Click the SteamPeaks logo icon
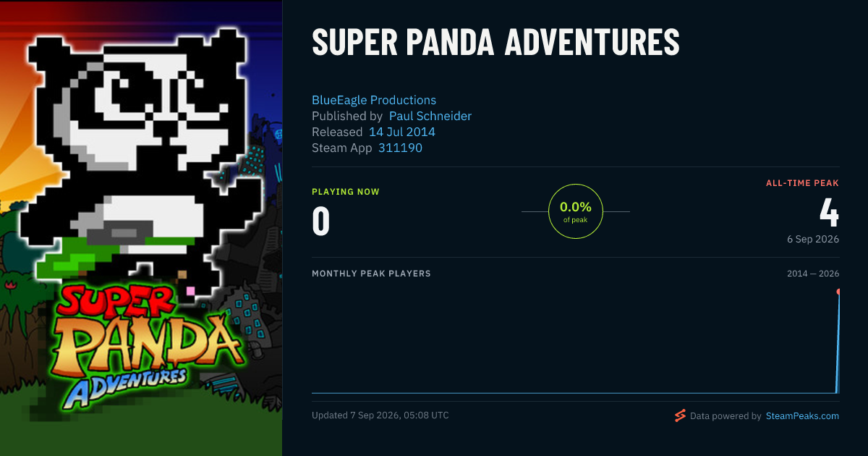 point(680,415)
